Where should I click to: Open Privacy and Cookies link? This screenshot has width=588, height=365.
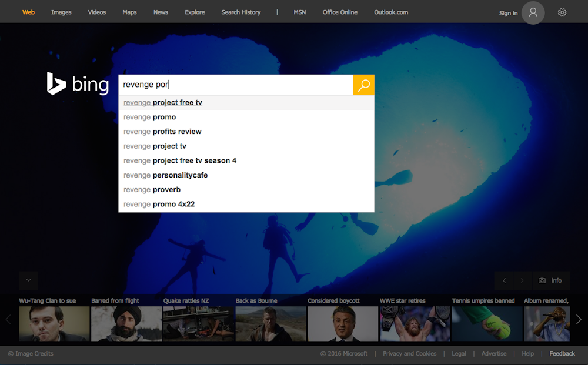coord(409,353)
